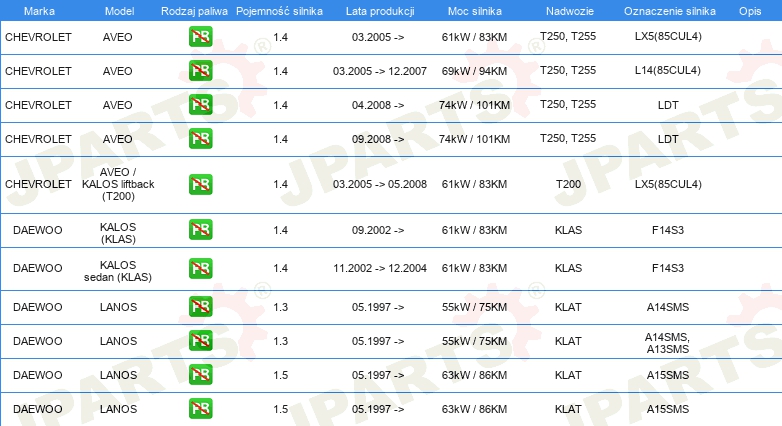
Task: Click fuel icon in AVEO / KALOS liftback row
Action: (200, 184)
